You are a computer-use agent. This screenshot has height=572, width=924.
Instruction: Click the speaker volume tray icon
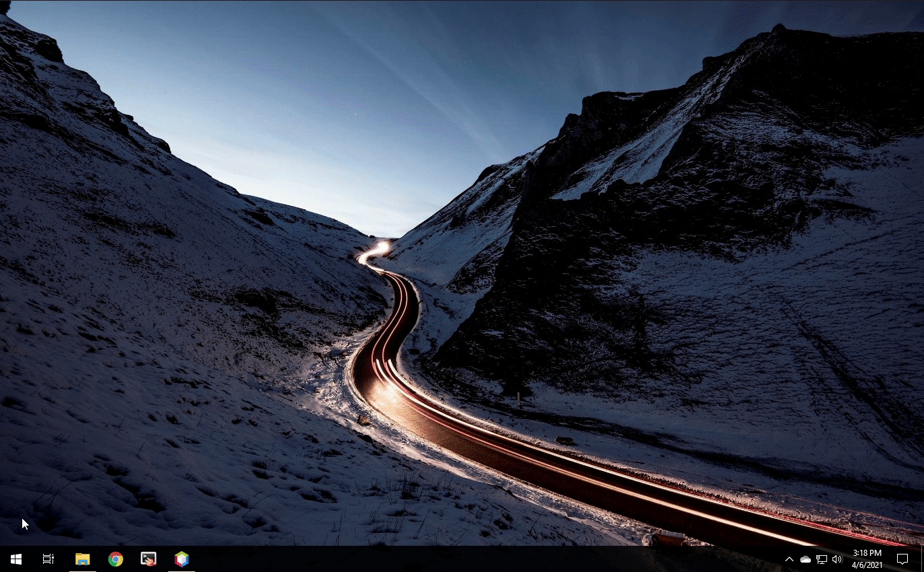[837, 559]
